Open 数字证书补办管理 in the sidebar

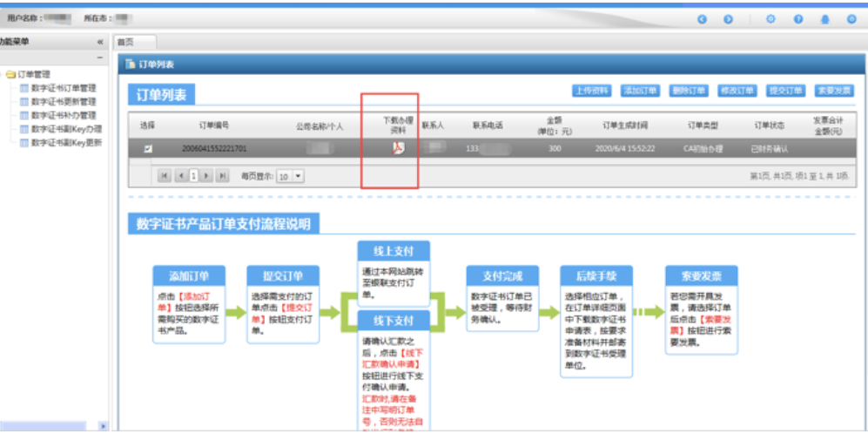(64, 115)
